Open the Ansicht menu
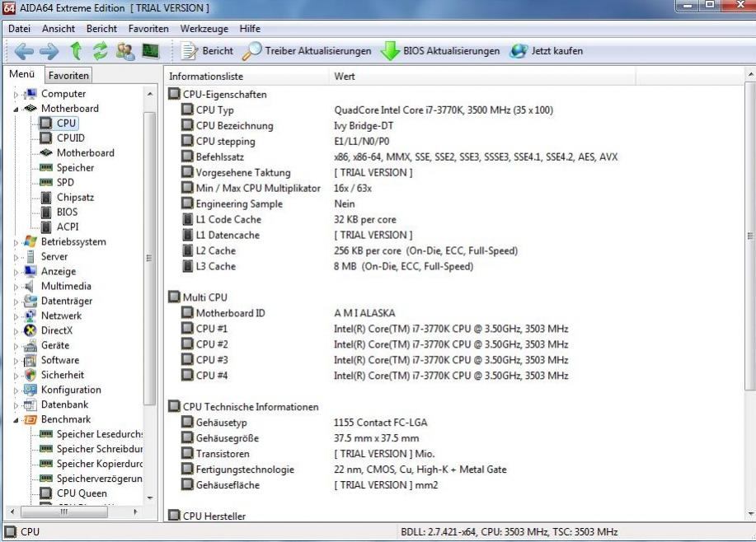Image resolution: width=756 pixels, height=542 pixels. pos(59,29)
